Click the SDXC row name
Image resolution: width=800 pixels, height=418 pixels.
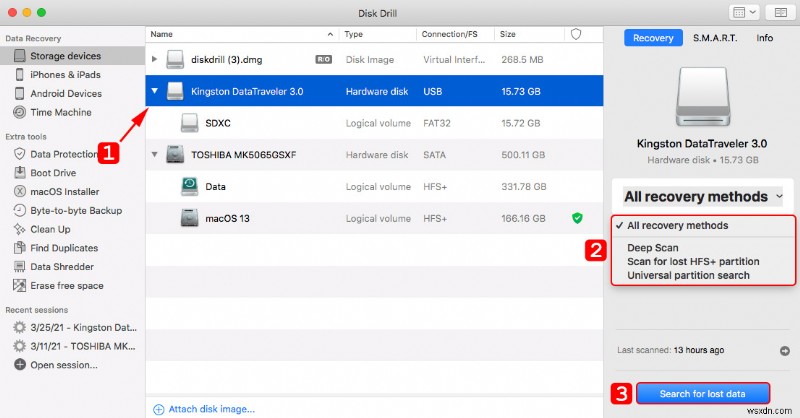pyautogui.click(x=218, y=123)
